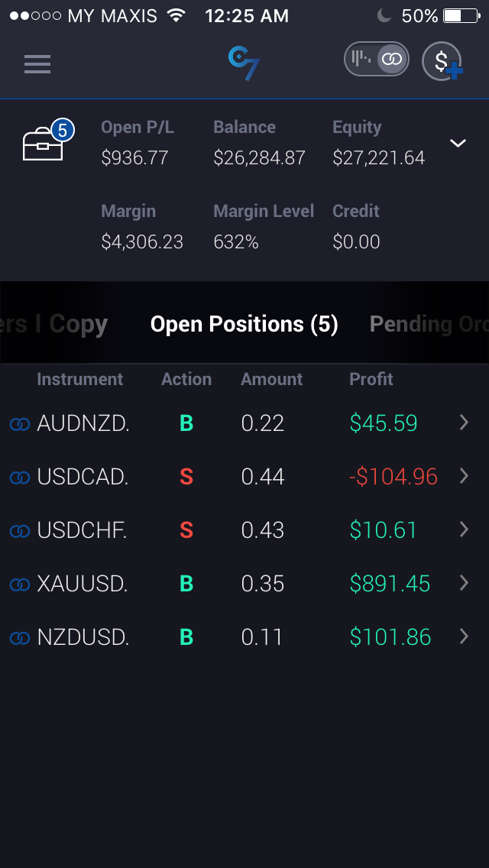
Task: Tap the Instrument column header
Action: coord(79,379)
